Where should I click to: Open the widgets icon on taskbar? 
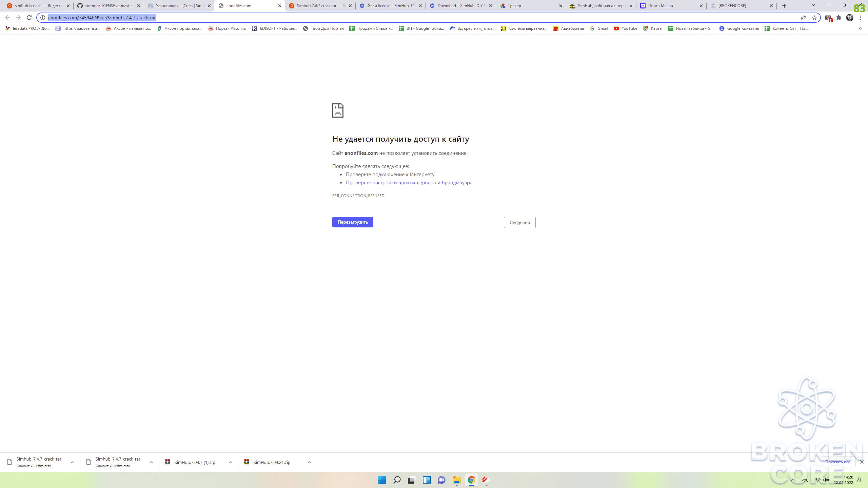click(427, 480)
